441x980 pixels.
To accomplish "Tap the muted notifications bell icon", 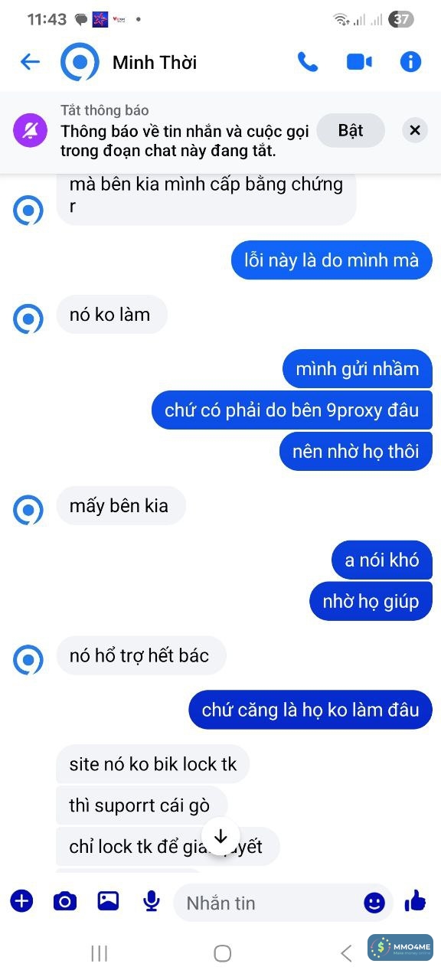I will (x=31, y=131).
